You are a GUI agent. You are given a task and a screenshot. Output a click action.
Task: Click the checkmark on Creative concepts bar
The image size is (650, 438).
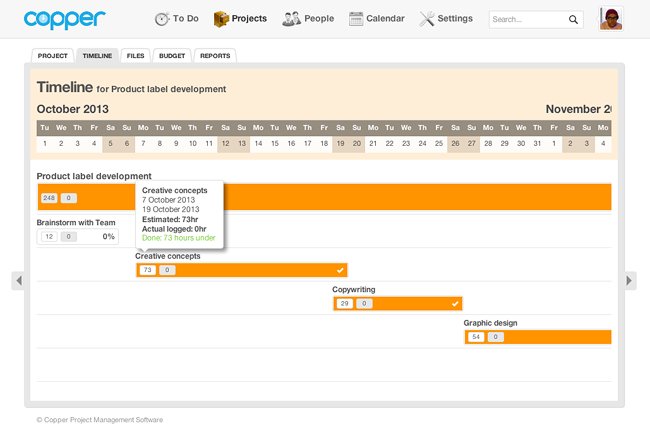pyautogui.click(x=340, y=270)
